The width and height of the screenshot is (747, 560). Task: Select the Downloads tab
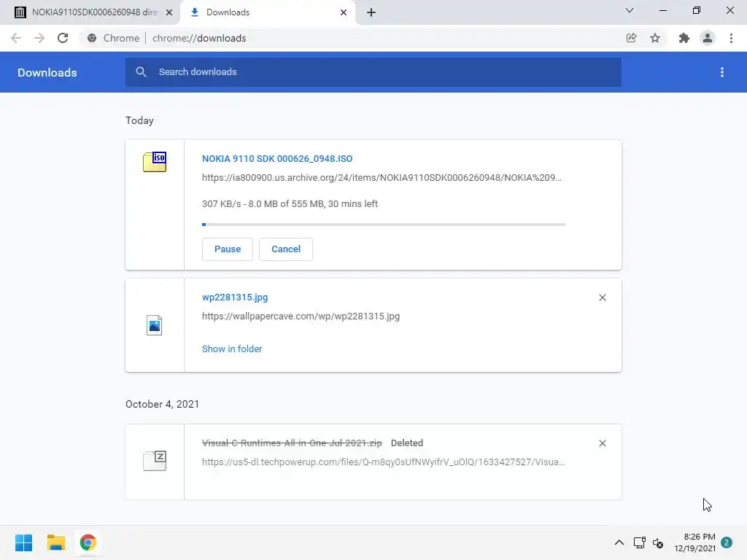268,12
